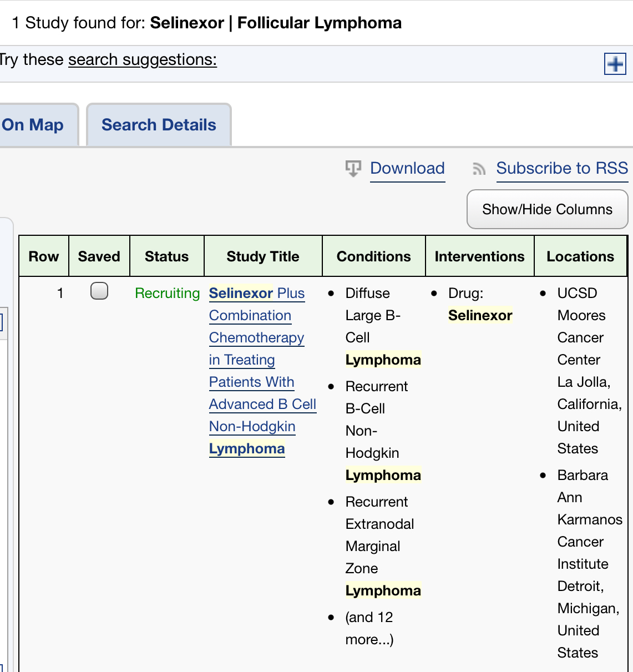Click the Recruiting status text

coord(167,293)
